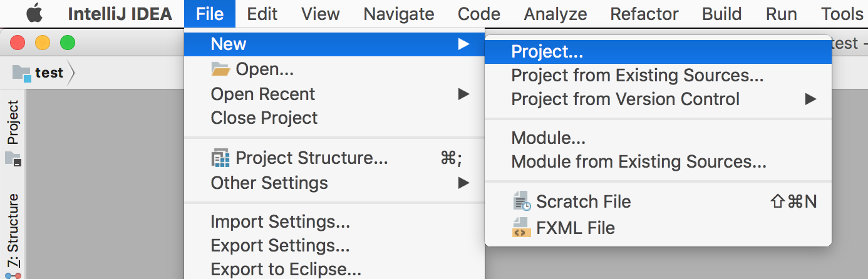Open the Navigate menu

click(x=398, y=14)
